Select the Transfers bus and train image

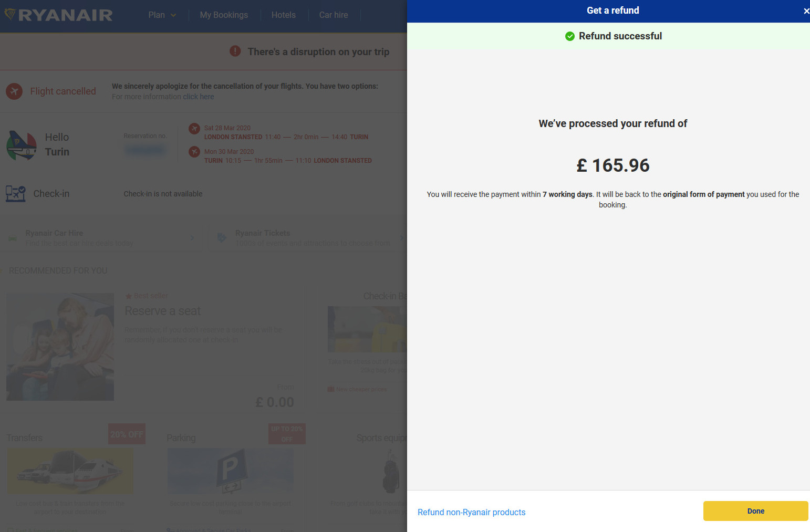point(70,471)
